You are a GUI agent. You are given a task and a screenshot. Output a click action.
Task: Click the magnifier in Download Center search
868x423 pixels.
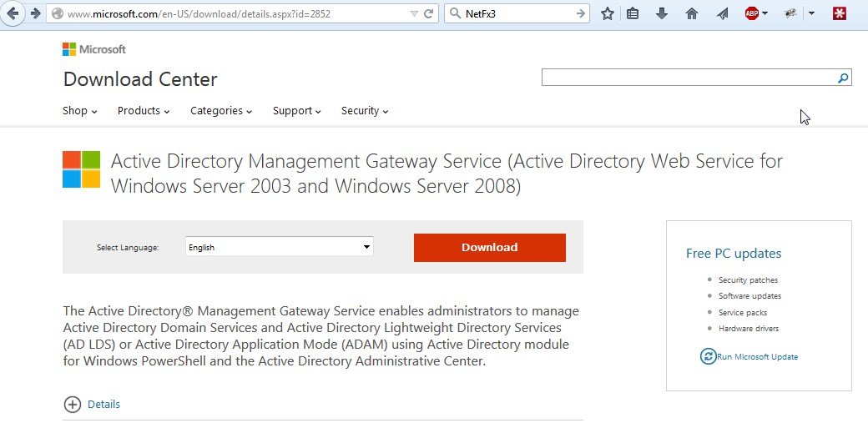843,78
